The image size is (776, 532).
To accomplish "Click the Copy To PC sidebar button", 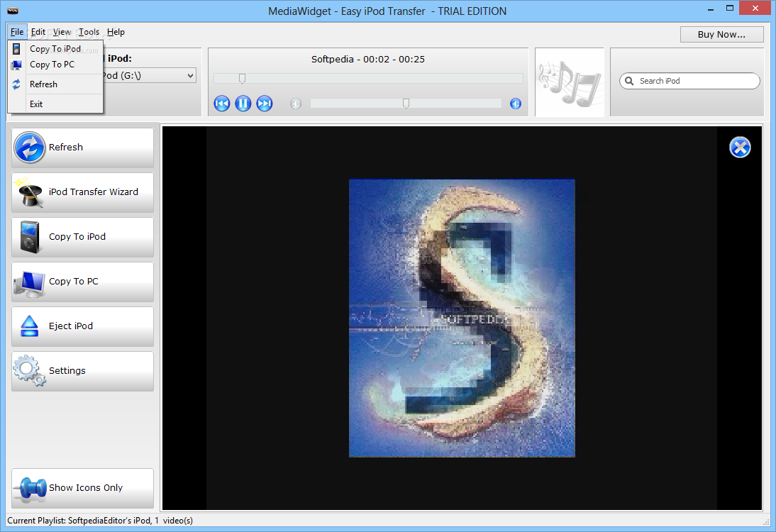I will click(83, 281).
